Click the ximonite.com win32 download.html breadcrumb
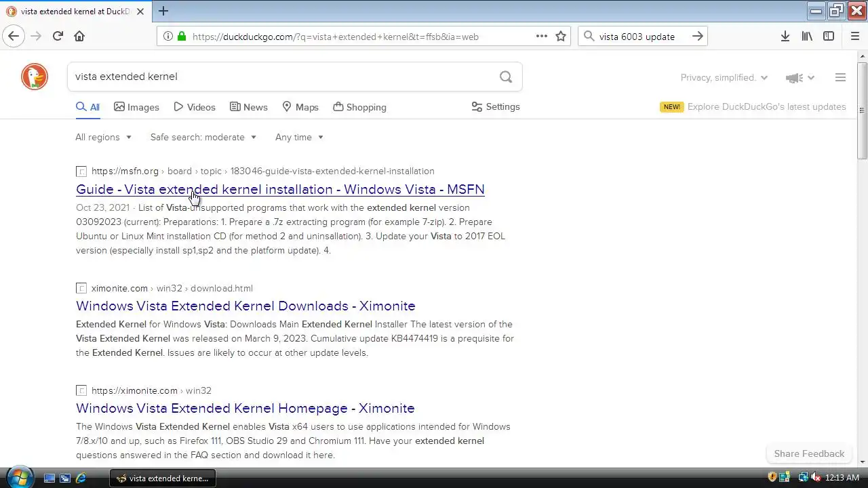868x488 pixels. tap(172, 289)
